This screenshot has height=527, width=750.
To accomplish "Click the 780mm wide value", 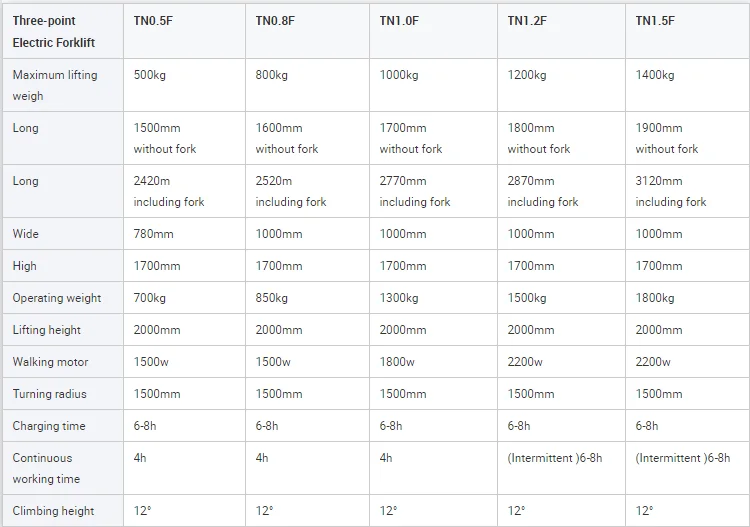I will point(154,234).
